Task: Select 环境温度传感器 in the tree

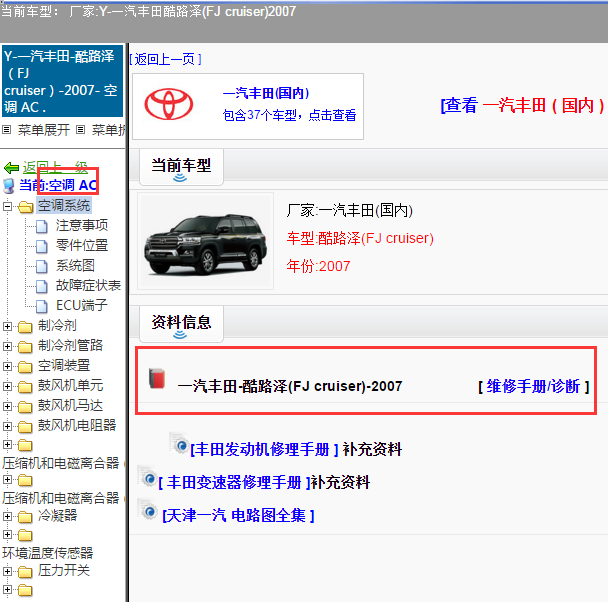Action: coord(48,553)
